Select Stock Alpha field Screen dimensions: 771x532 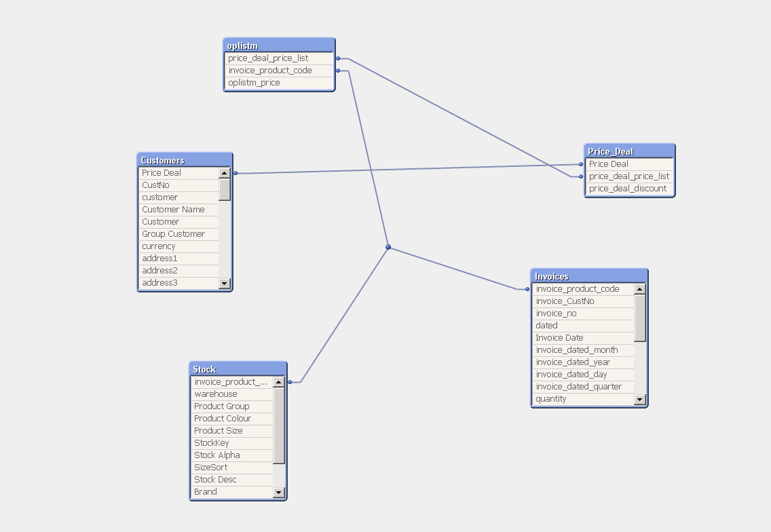point(232,455)
